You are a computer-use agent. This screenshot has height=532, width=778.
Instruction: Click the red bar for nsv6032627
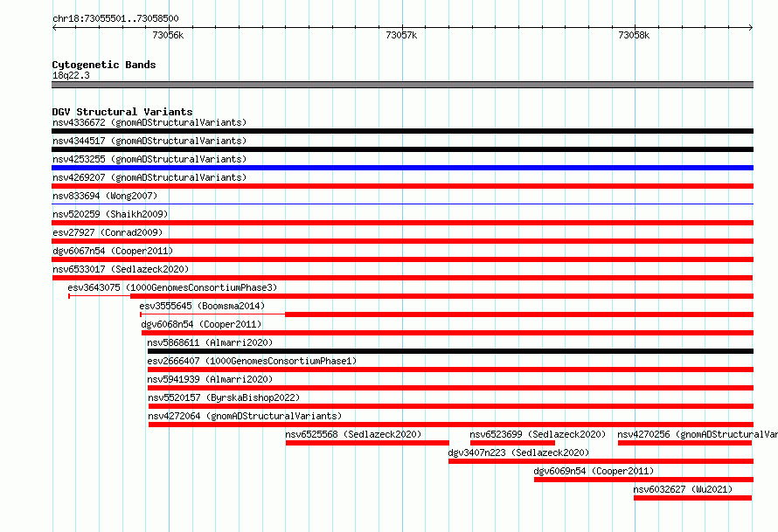[692, 498]
